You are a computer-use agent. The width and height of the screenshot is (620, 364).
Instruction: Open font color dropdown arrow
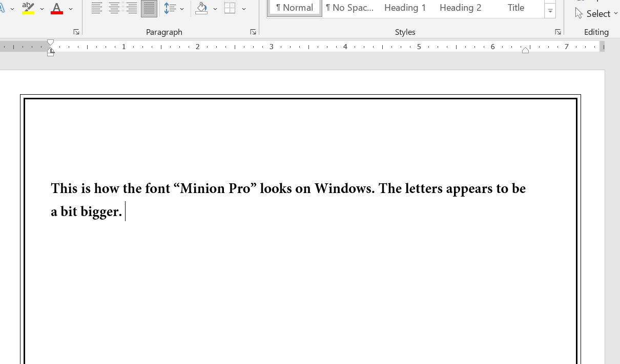tap(71, 9)
